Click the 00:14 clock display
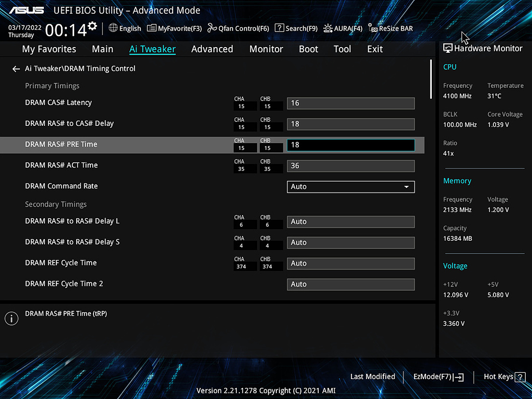 click(66, 30)
